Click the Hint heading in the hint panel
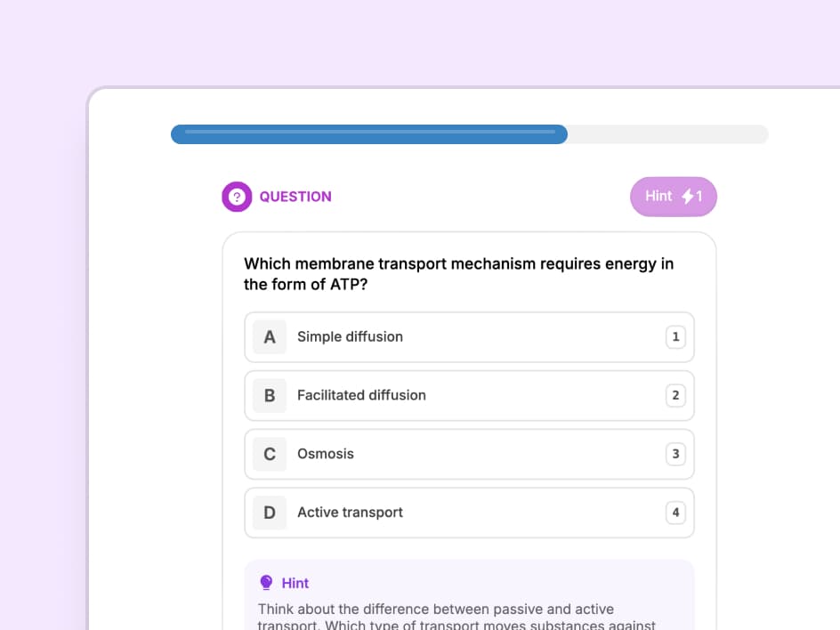 tap(295, 583)
